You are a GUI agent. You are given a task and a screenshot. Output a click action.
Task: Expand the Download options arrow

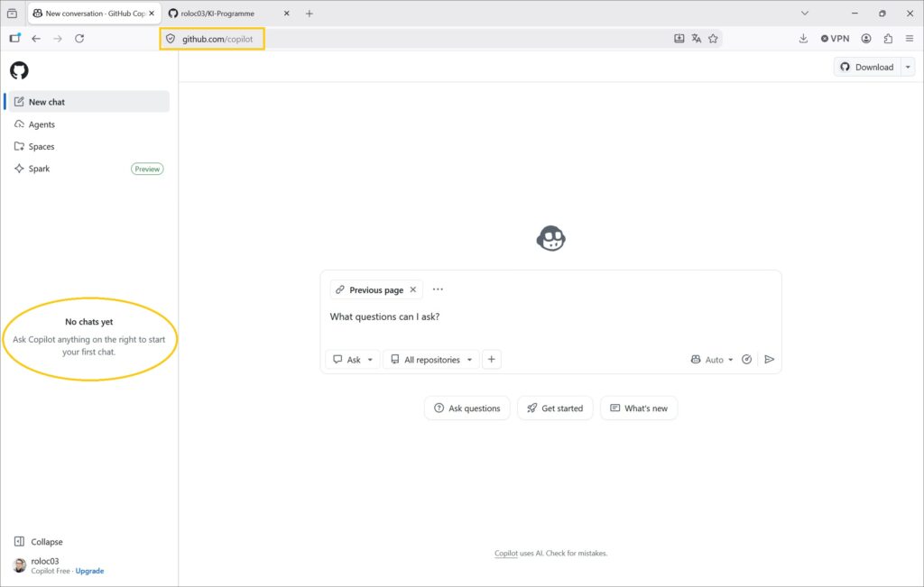click(908, 67)
